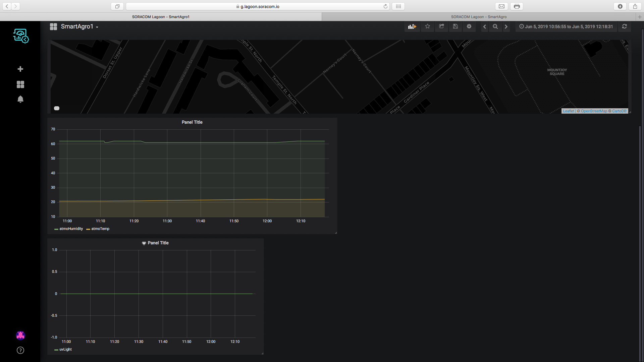Screen dimensions: 644x362
Task: Open the Dashboards grid icon in sidebar
Action: pos(20,84)
